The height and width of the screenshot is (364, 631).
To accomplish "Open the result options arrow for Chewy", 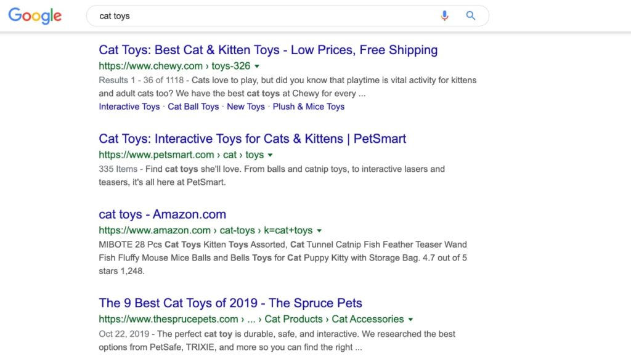I will 257,66.
